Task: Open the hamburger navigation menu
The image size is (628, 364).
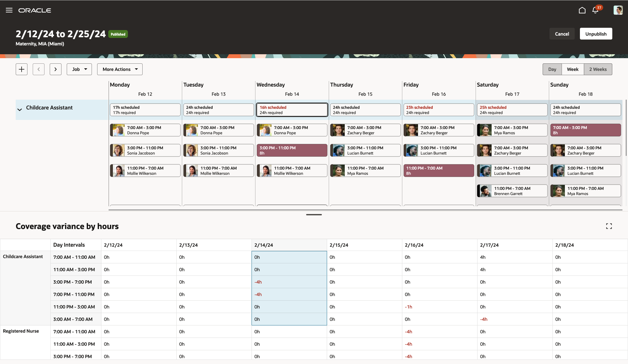Action: (9, 10)
